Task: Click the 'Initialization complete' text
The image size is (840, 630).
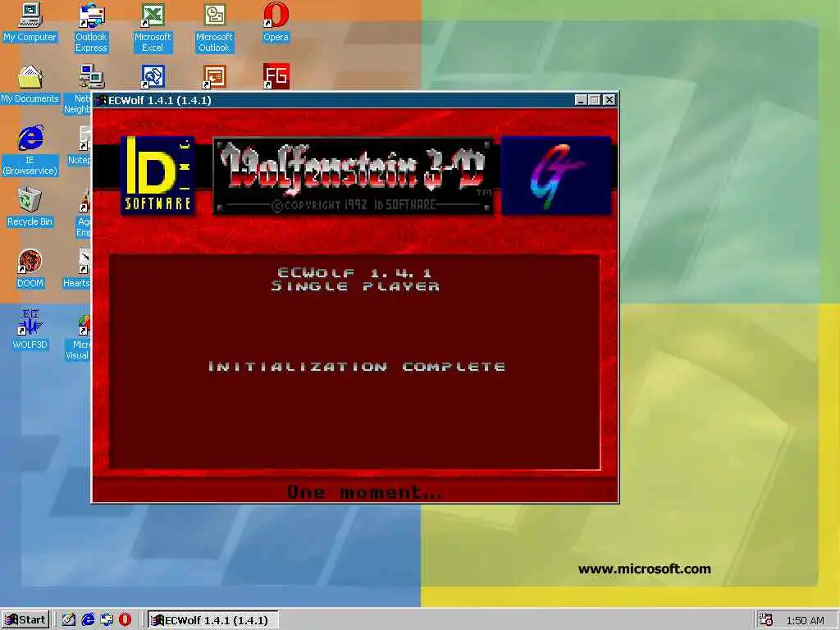Action: pyautogui.click(x=357, y=367)
